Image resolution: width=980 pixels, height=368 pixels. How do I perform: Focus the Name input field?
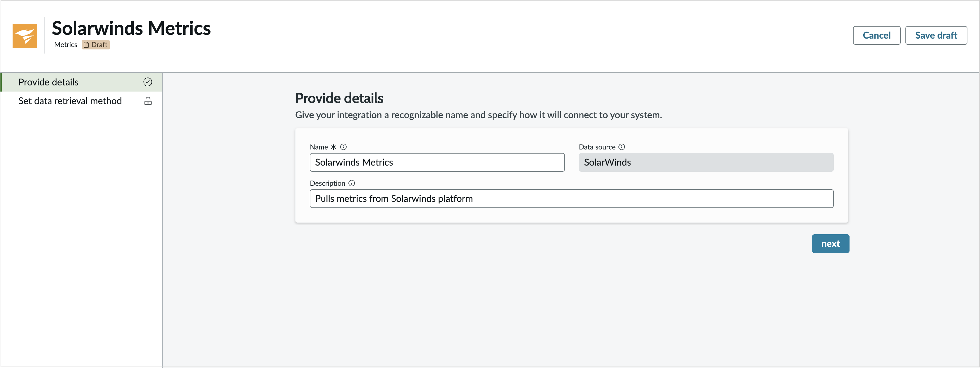coord(437,162)
